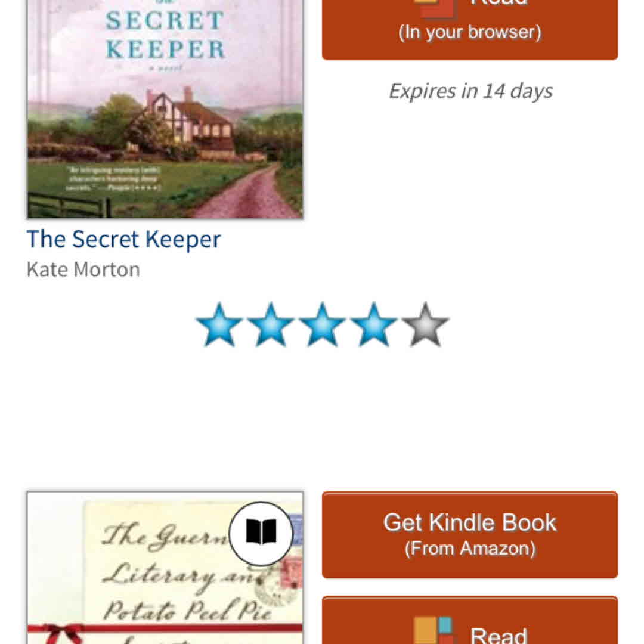
Task: Rate The Secret Keeper one star
Action: coord(219,325)
